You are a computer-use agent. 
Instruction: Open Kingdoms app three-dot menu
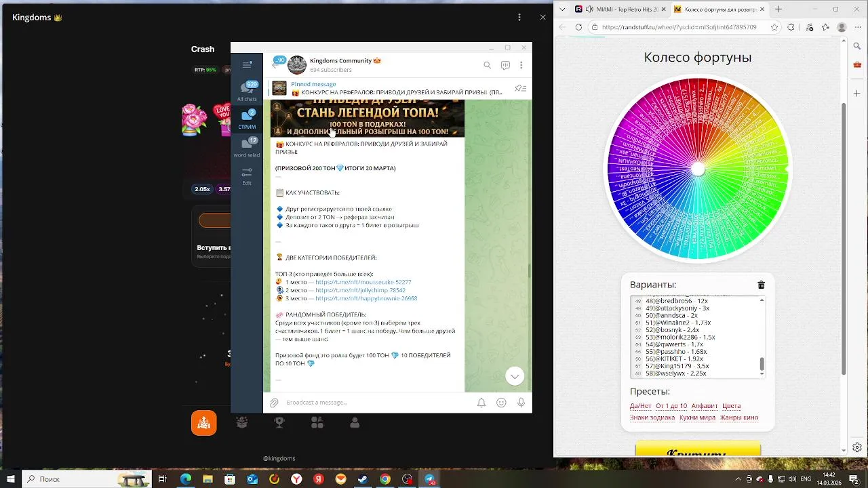click(x=520, y=17)
